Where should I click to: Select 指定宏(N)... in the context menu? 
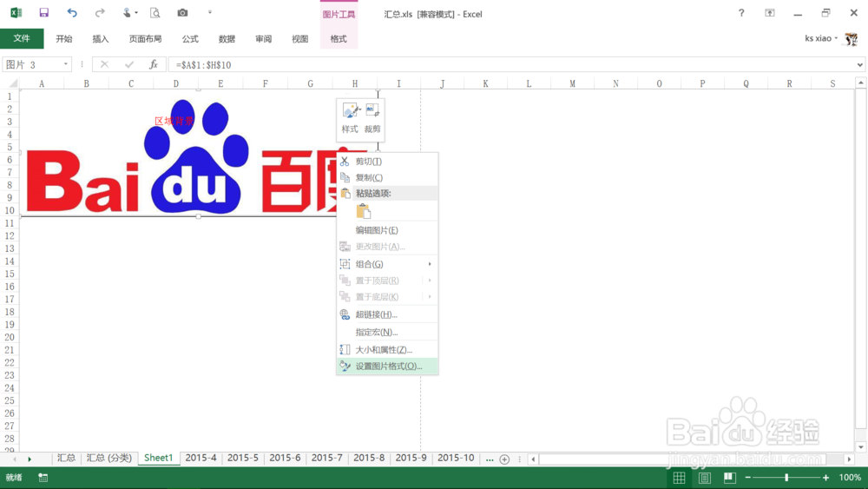pos(387,333)
